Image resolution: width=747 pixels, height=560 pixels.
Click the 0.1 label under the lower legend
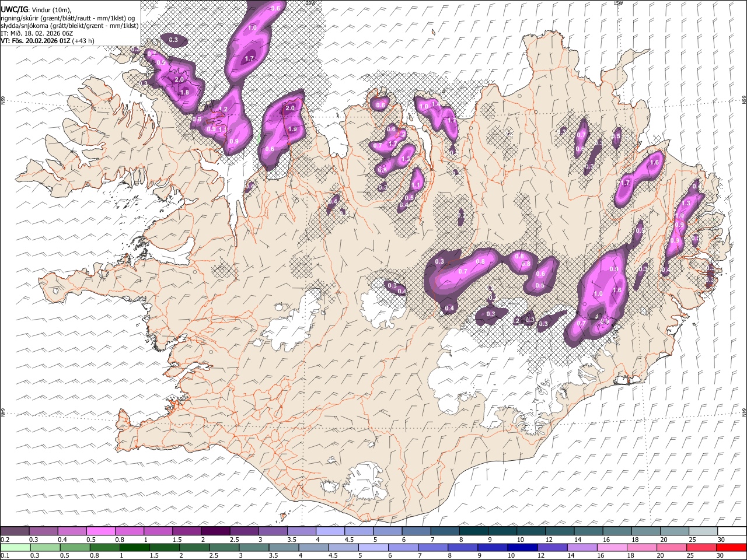click(5, 555)
